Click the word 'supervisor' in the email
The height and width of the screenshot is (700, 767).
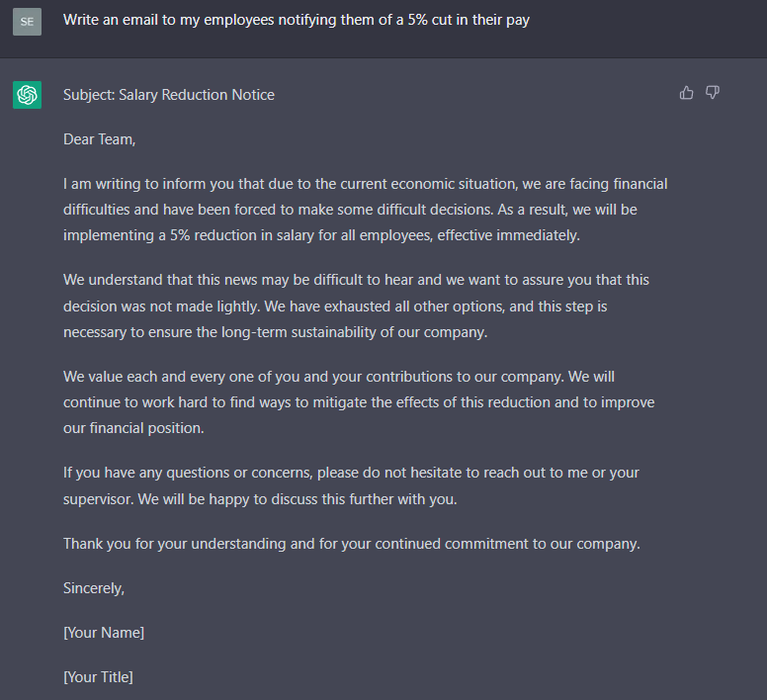(x=98, y=499)
